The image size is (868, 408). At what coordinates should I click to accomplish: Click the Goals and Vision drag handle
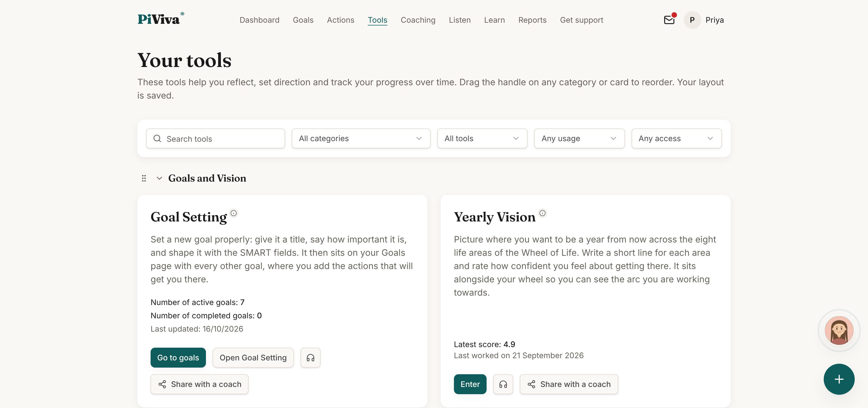pyautogui.click(x=144, y=178)
